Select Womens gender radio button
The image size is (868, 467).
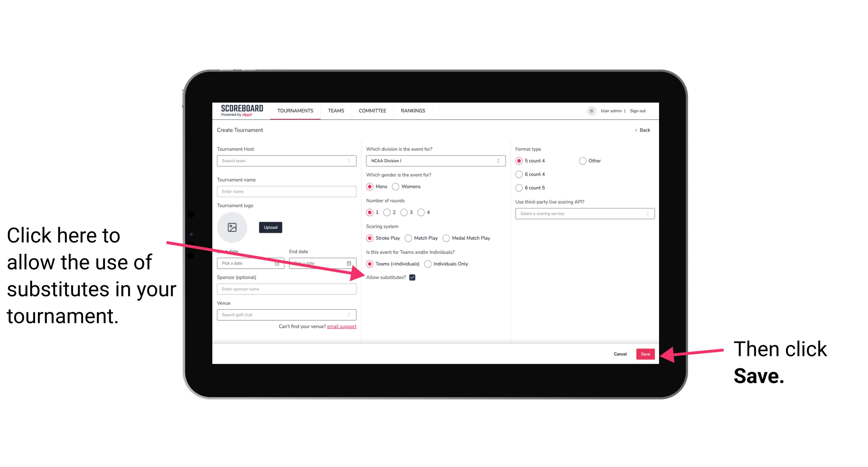pyautogui.click(x=397, y=186)
